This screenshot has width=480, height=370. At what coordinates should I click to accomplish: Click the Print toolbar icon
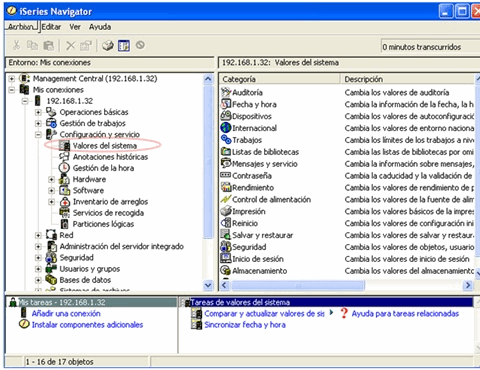tap(108, 45)
